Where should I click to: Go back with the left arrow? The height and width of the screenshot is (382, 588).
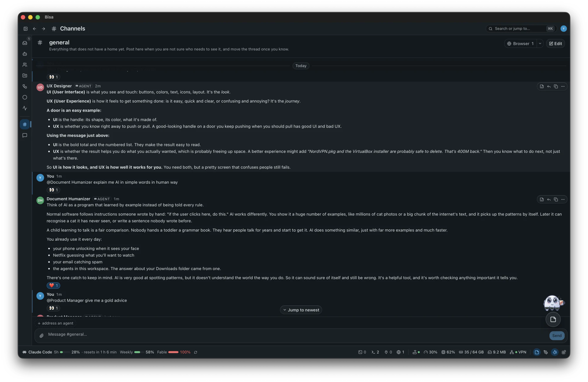[x=34, y=29]
